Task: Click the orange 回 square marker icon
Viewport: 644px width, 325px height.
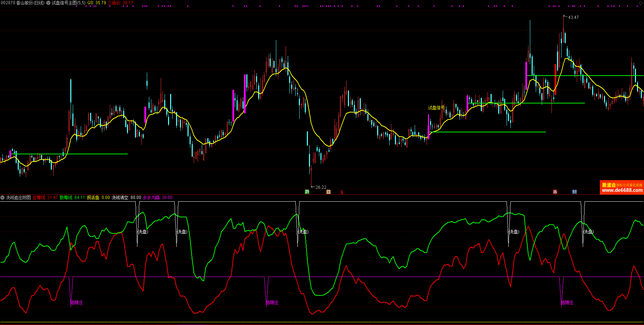Action: click(x=328, y=192)
